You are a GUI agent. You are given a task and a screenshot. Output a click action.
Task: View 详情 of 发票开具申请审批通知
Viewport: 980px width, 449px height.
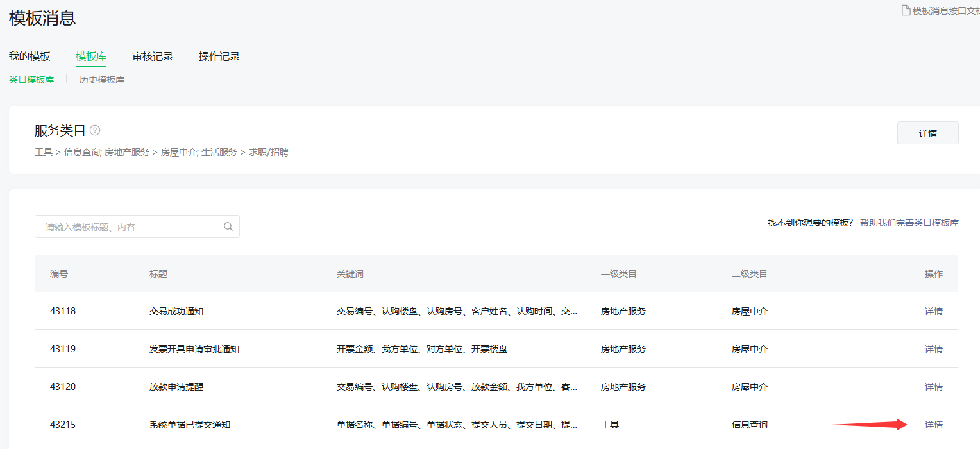tap(933, 349)
